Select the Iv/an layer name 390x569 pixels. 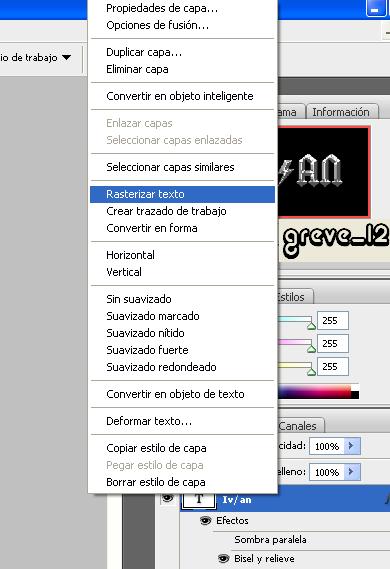click(x=237, y=500)
